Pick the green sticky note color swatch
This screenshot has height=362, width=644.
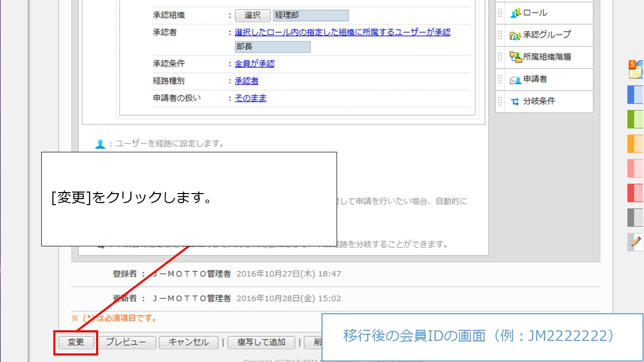click(x=635, y=119)
